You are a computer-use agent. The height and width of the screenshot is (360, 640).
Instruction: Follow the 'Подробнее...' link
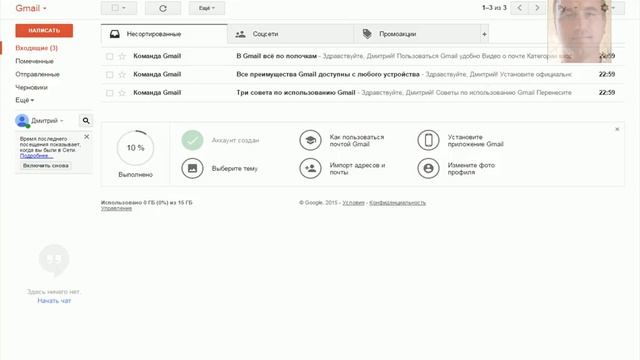pos(36,156)
